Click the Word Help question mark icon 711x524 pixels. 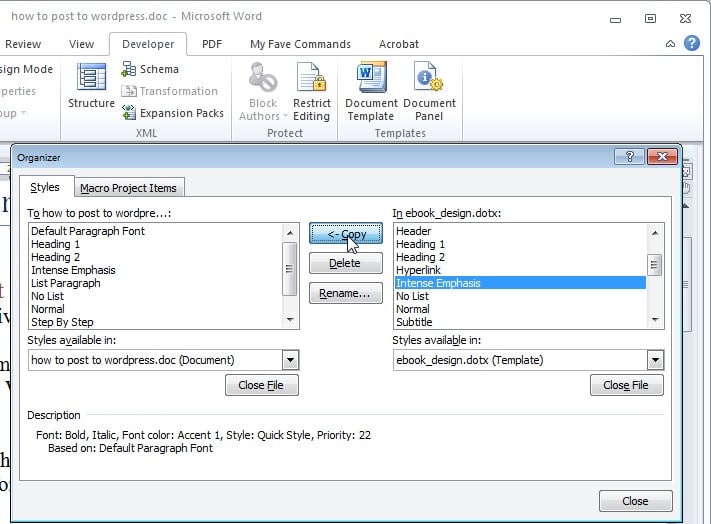(691, 44)
